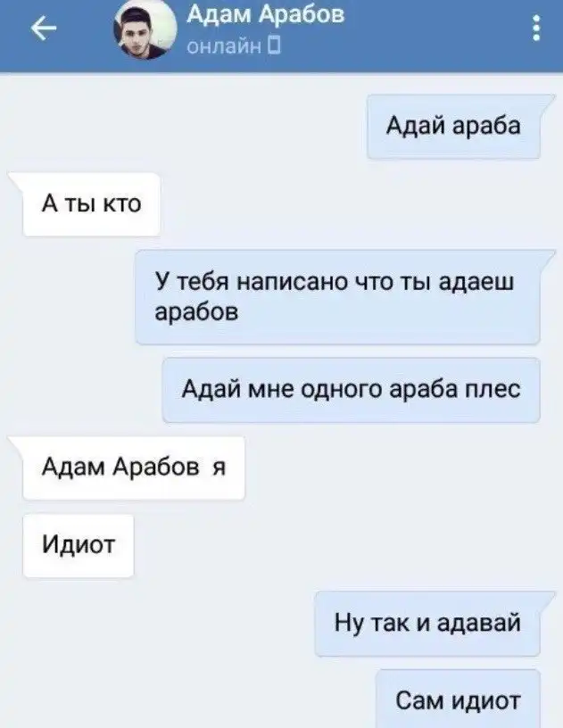Select the message А ты кто
Screen dimensions: 563x728
(91, 203)
